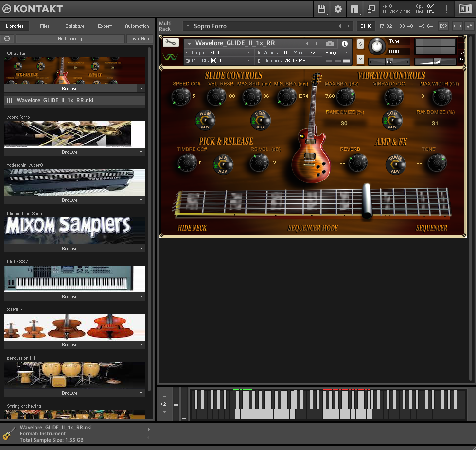Click HIDE NECK label
Viewport: 476px width, 450px height.
pyautogui.click(x=192, y=228)
